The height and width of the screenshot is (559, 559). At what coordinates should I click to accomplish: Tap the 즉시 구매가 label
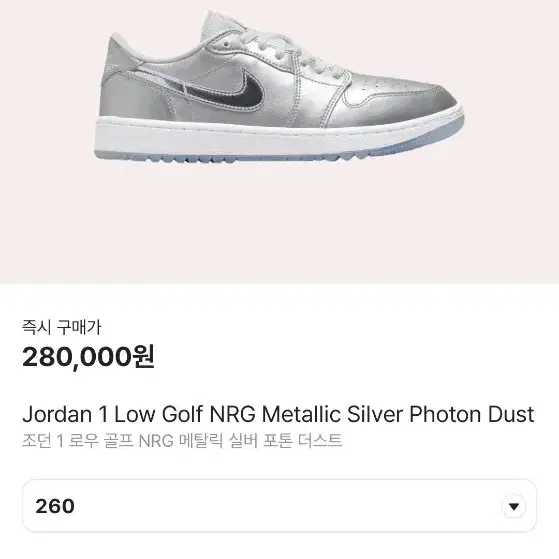pyautogui.click(x=62, y=327)
